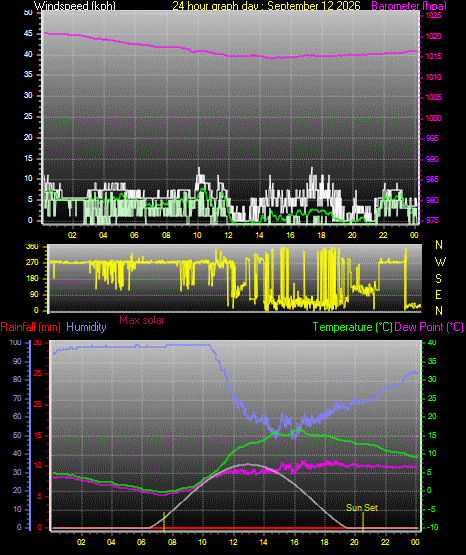Click the 1020 value on the barometer axis

tap(433, 36)
